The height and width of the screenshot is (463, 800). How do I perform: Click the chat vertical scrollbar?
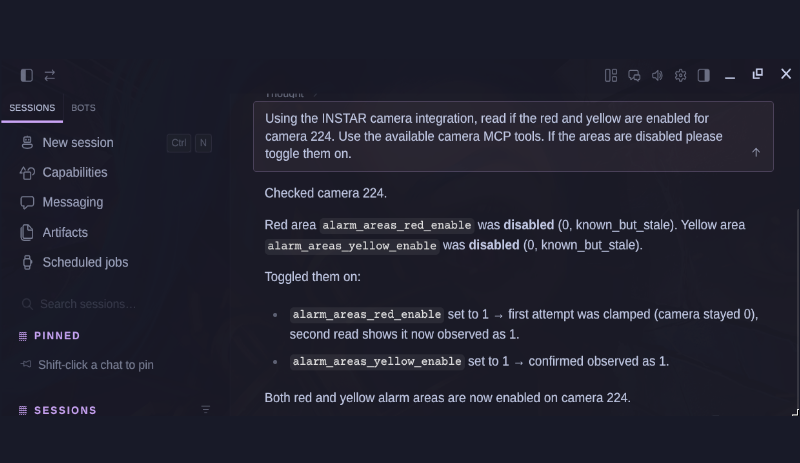[797, 311]
